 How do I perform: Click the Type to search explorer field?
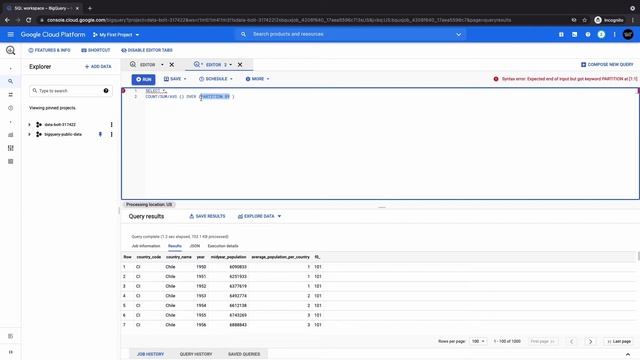tap(70, 91)
